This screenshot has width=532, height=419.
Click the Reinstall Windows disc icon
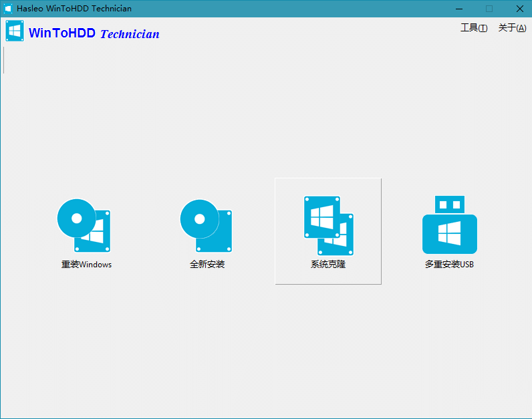[x=84, y=225]
